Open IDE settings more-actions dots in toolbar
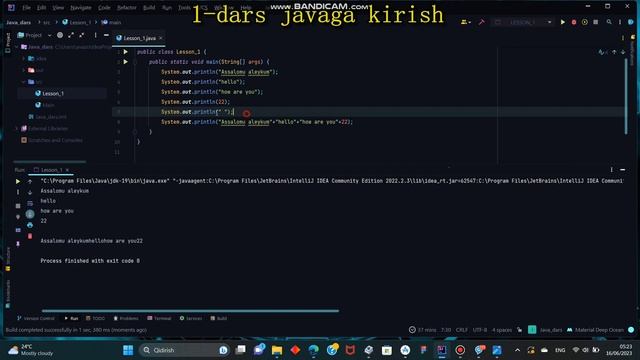The height and width of the screenshot is (360, 640). (x=620, y=22)
